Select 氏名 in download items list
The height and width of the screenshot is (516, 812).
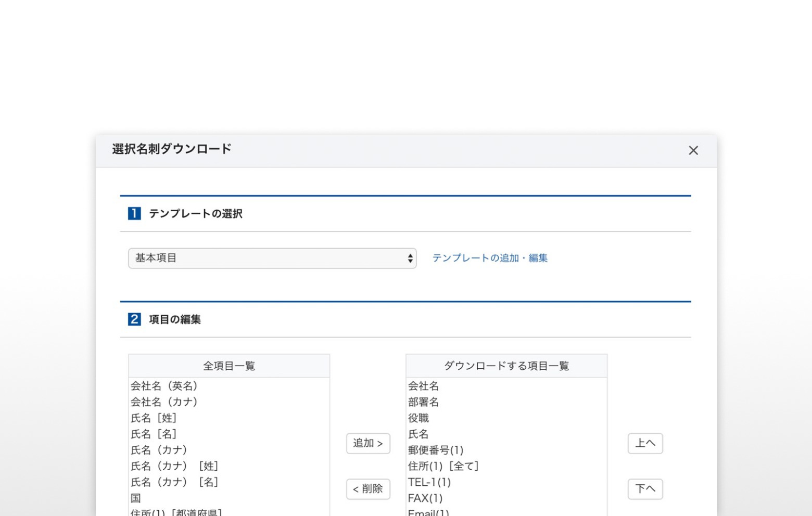(506, 434)
